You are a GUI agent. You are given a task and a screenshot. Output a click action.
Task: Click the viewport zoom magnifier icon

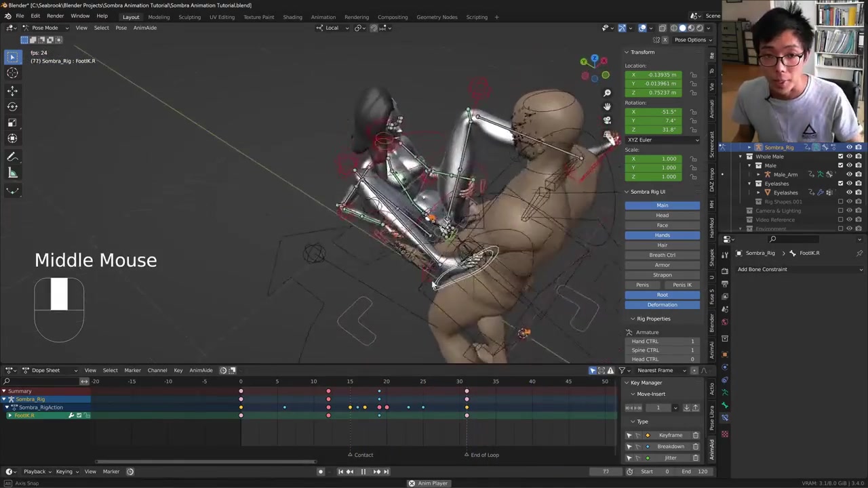click(607, 93)
